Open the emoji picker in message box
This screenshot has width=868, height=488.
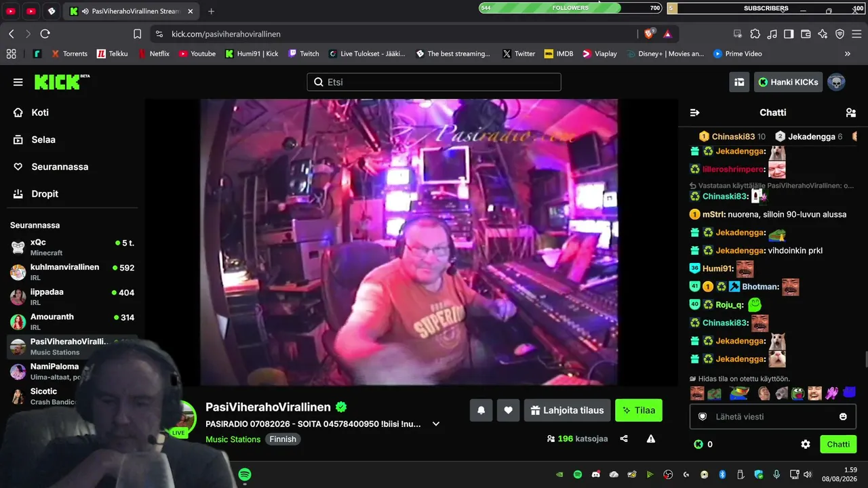(843, 417)
